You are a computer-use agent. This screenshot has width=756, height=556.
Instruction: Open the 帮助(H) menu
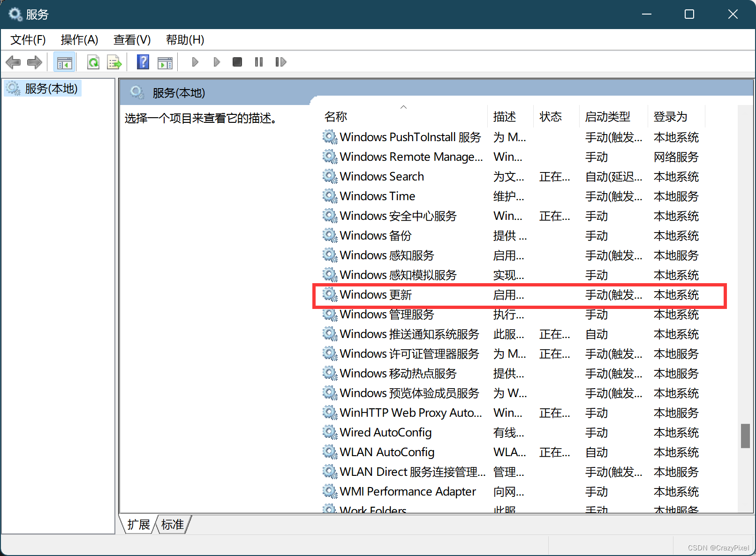click(185, 40)
